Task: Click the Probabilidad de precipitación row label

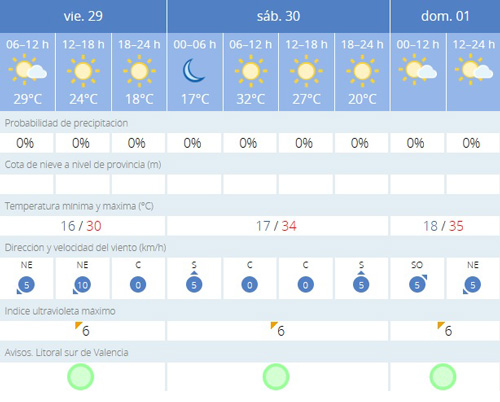Action: tap(66, 123)
